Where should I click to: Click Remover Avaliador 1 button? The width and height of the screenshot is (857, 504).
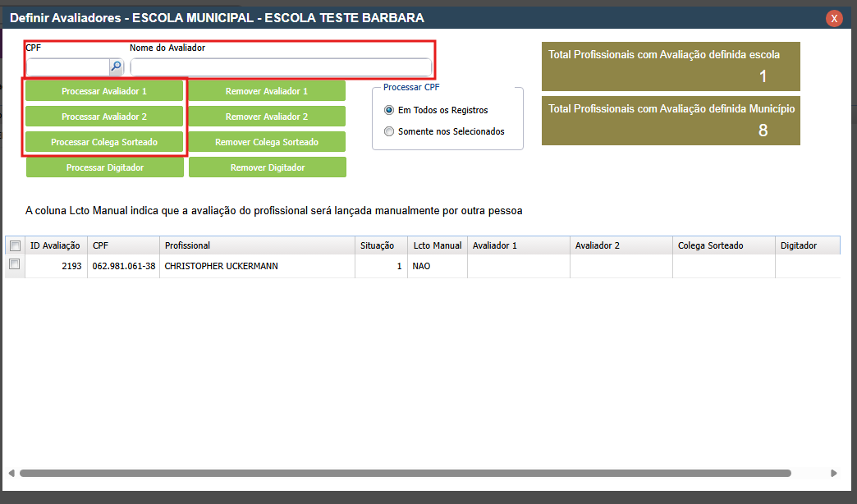tap(267, 91)
